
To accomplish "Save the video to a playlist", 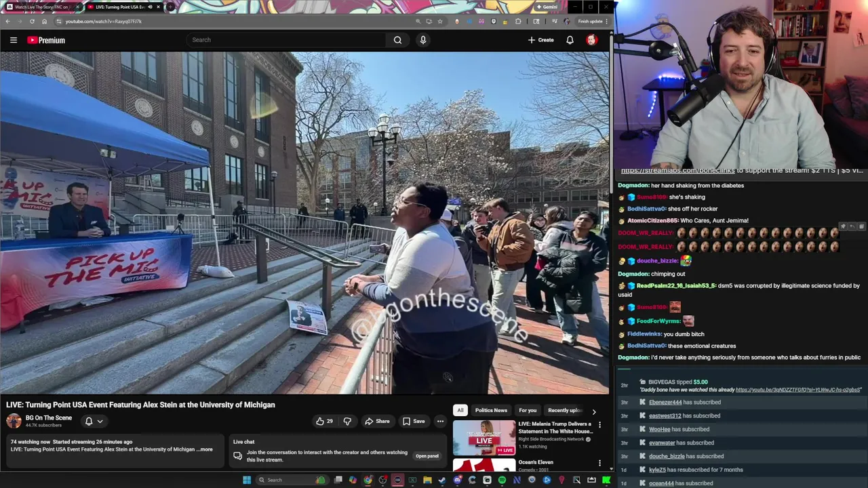I will tap(414, 422).
